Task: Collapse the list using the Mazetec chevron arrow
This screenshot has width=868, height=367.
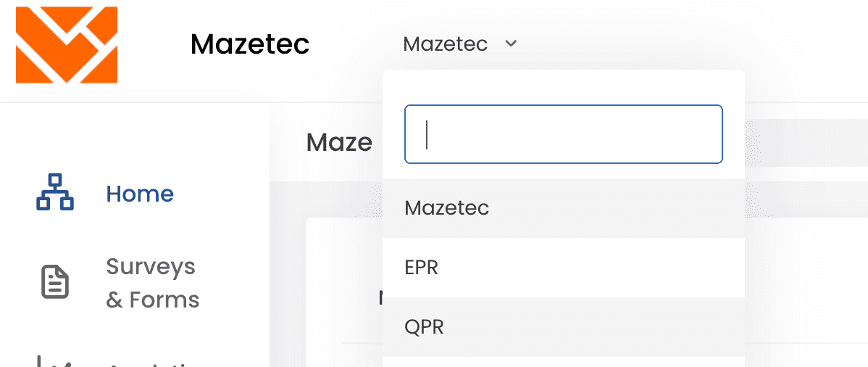Action: tap(511, 44)
